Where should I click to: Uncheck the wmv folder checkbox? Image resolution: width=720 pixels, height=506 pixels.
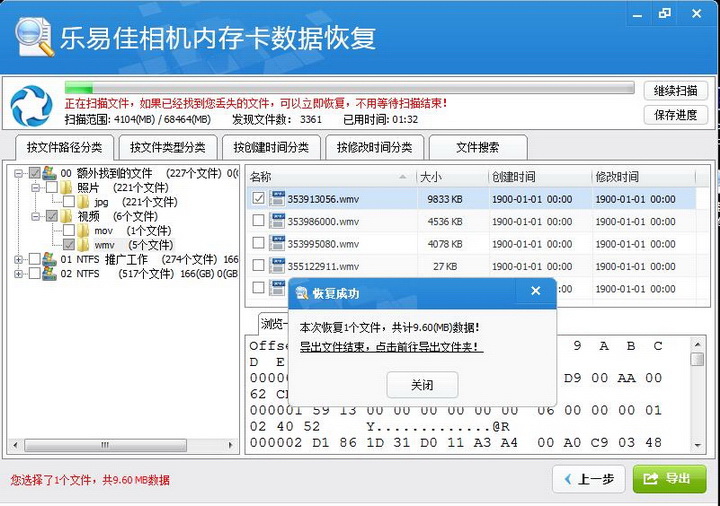pyautogui.click(x=69, y=244)
